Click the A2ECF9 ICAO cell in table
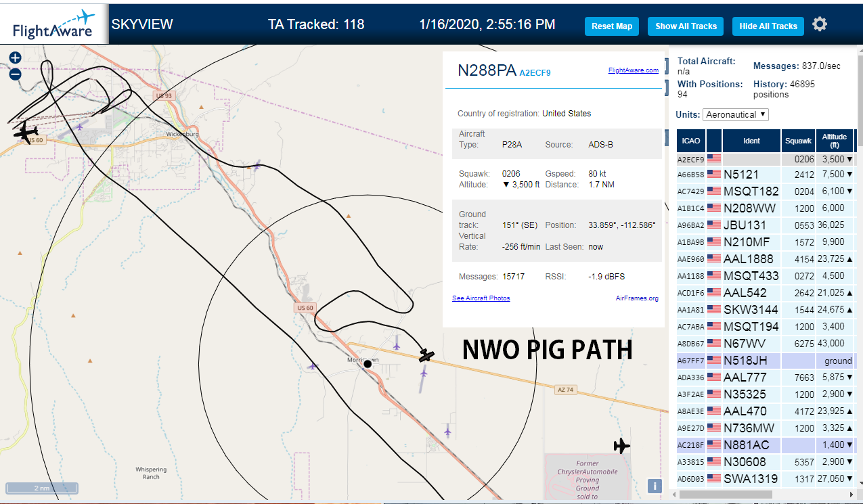Image resolution: width=863 pixels, height=504 pixels. point(691,160)
